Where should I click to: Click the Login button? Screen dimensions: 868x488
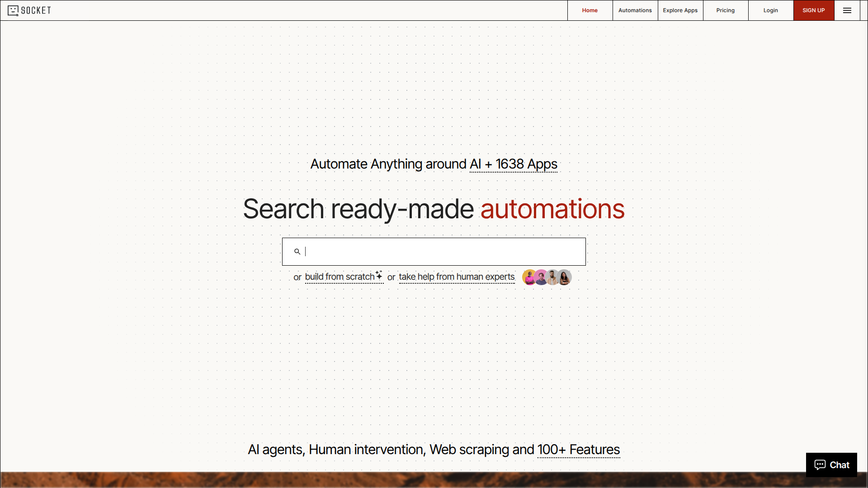[x=770, y=10]
